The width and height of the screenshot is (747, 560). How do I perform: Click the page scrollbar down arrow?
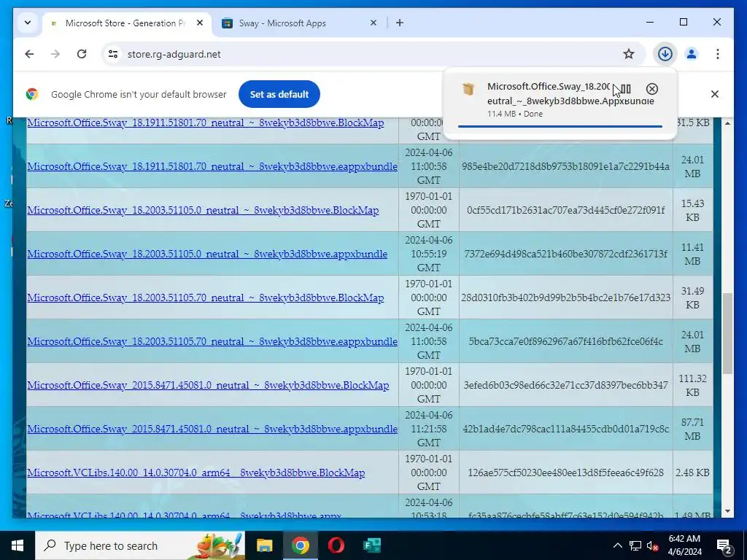tap(727, 511)
